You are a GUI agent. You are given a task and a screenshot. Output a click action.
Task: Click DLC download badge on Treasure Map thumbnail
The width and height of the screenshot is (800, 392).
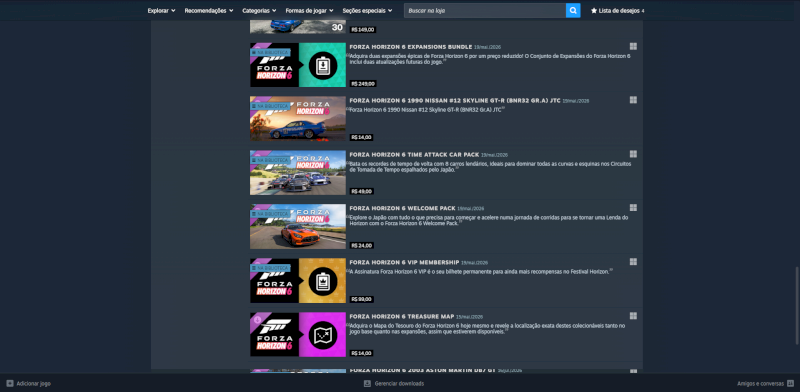(x=257, y=320)
